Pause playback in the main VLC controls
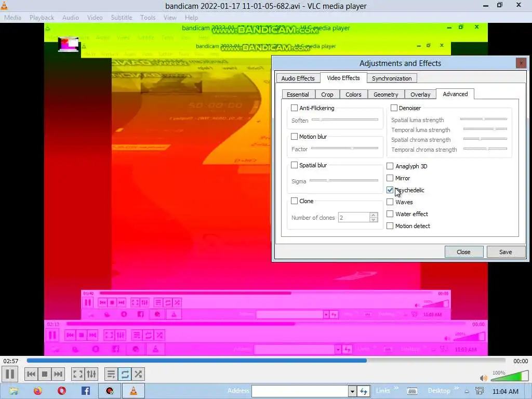 10,374
